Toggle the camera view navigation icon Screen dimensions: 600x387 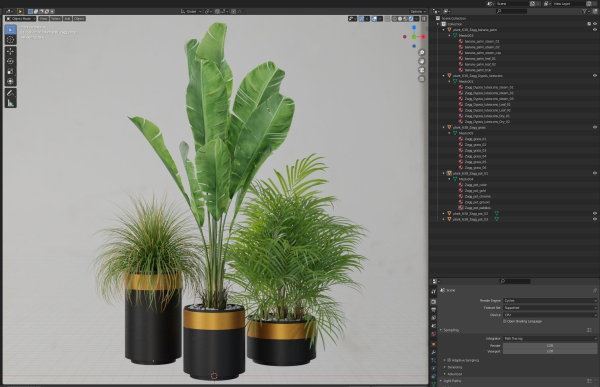coord(422,70)
